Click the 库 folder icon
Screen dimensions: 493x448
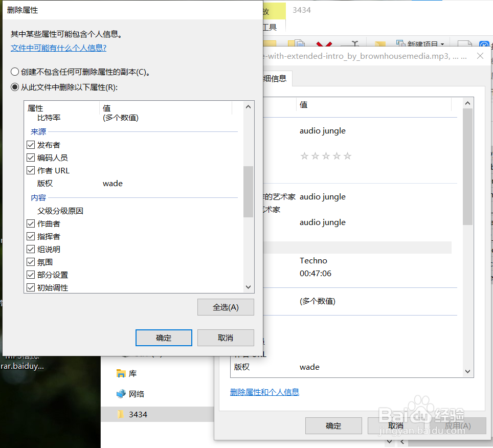(121, 373)
